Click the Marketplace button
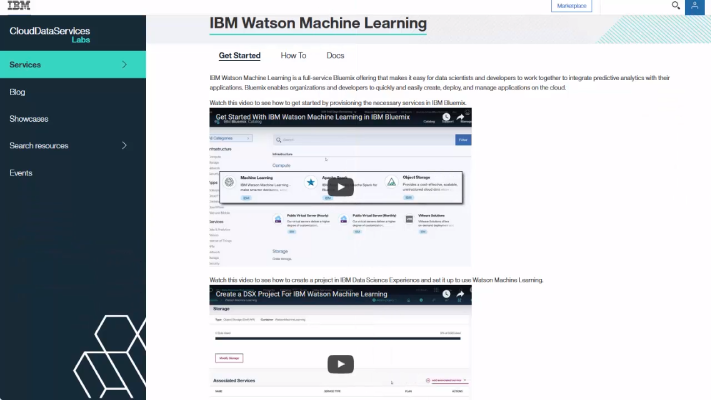Viewport: 712px width, 400px height. pyautogui.click(x=571, y=6)
